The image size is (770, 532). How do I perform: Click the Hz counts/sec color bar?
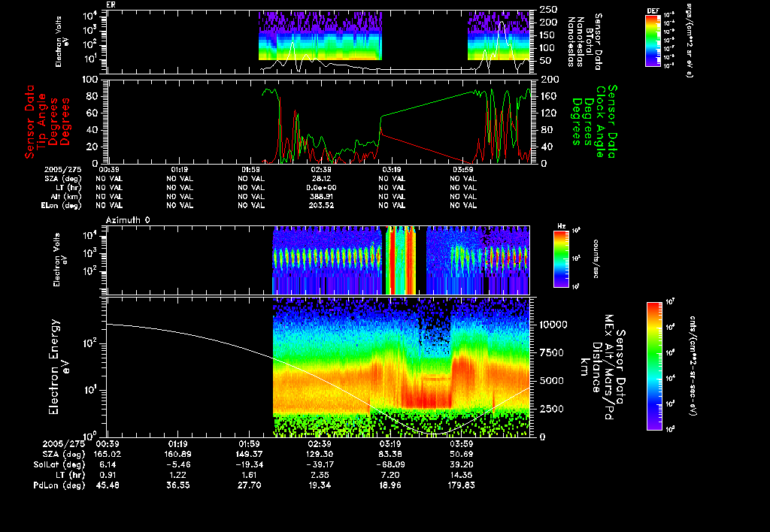point(561,258)
